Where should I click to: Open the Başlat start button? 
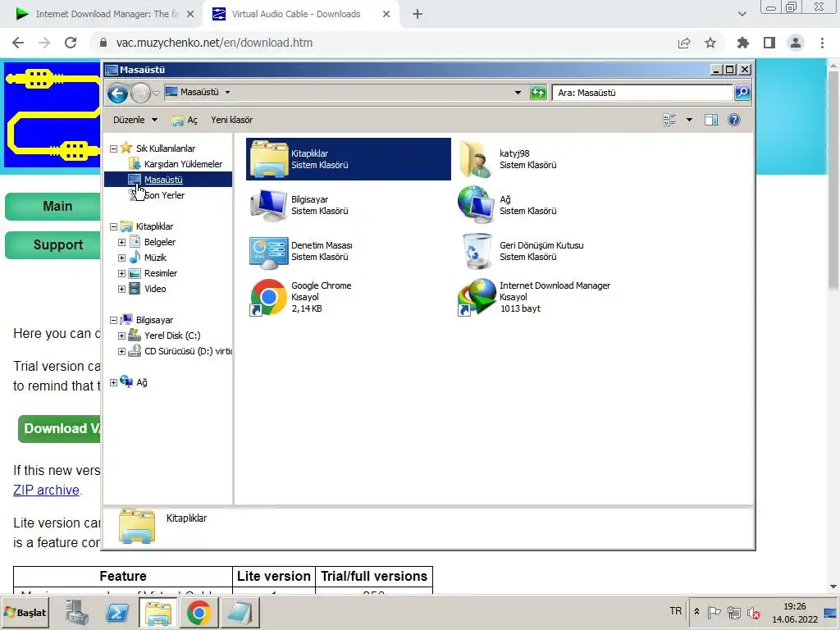25,612
